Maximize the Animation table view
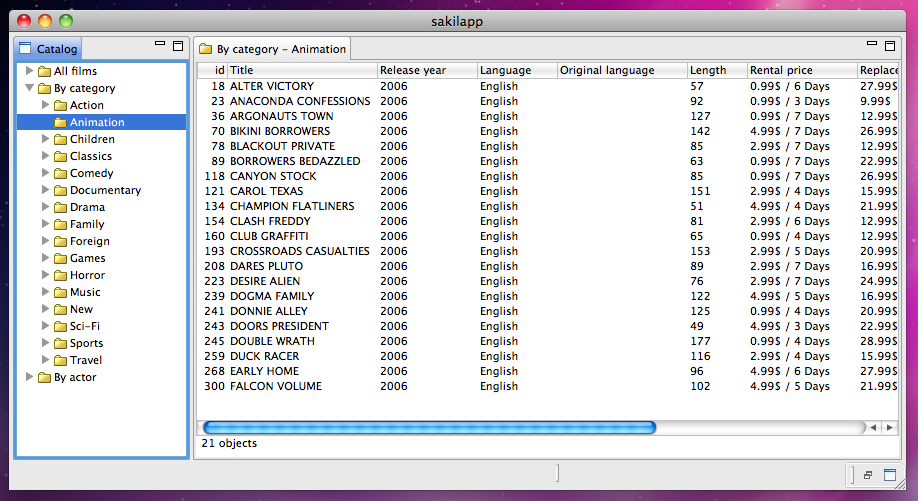The height and width of the screenshot is (501, 918). coord(889,45)
